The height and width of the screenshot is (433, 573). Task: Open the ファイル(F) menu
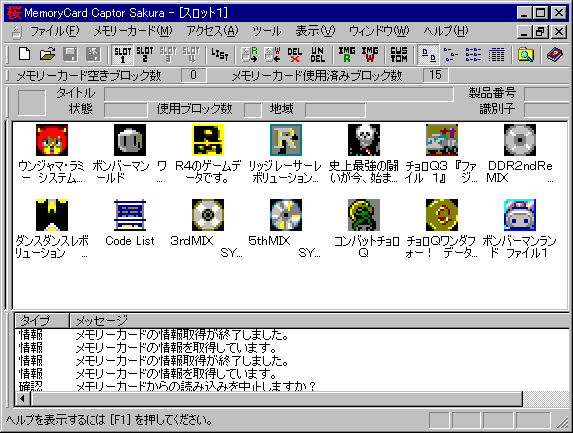pos(54,31)
